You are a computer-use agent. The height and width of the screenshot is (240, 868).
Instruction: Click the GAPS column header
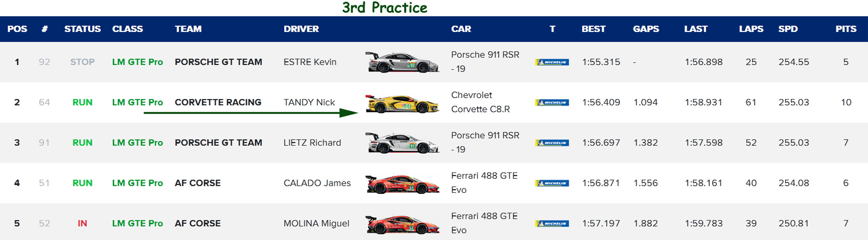646,29
